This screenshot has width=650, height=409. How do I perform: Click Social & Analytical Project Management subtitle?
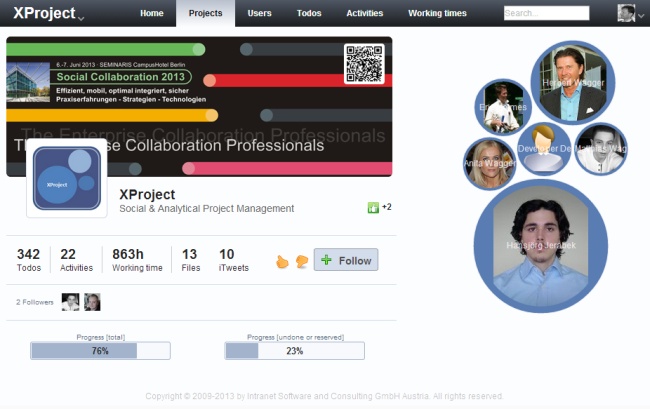[x=206, y=208]
